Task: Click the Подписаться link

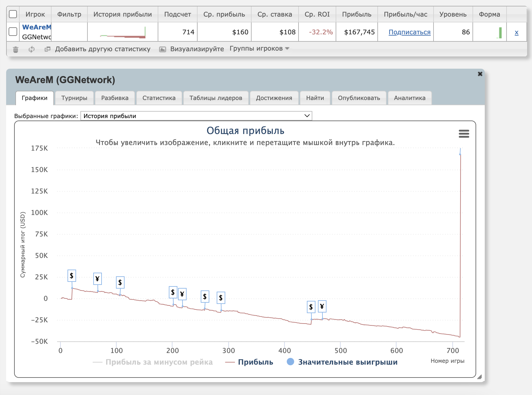Action: 409,32
